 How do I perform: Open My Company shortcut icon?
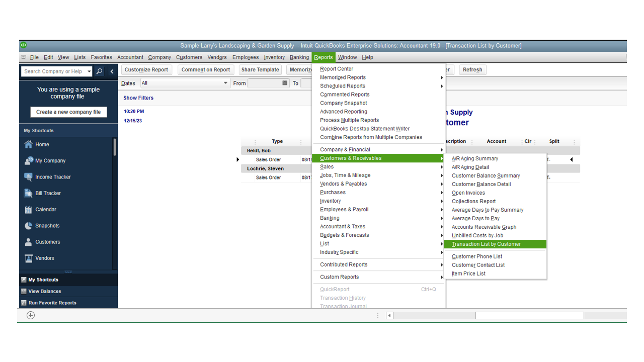pos(29,160)
